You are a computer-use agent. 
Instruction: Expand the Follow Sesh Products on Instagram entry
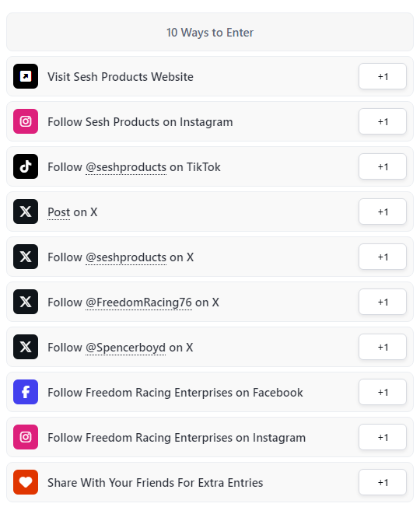coord(210,121)
